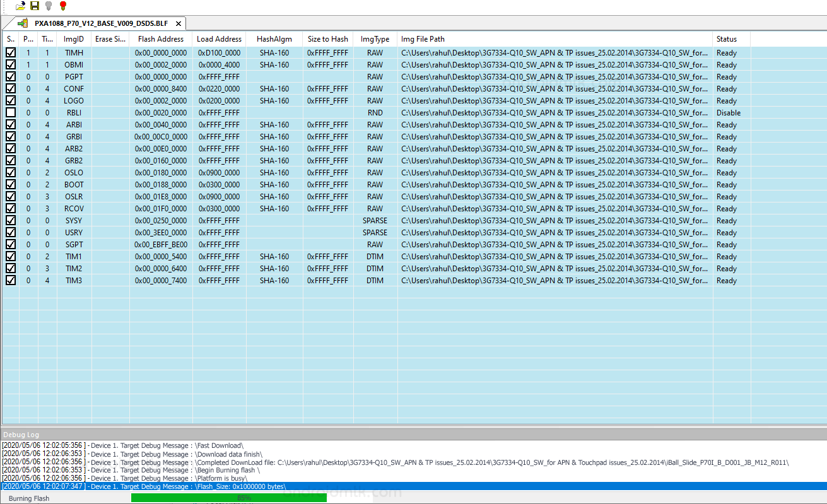Click the phone icon on the BLF tab

click(x=23, y=23)
